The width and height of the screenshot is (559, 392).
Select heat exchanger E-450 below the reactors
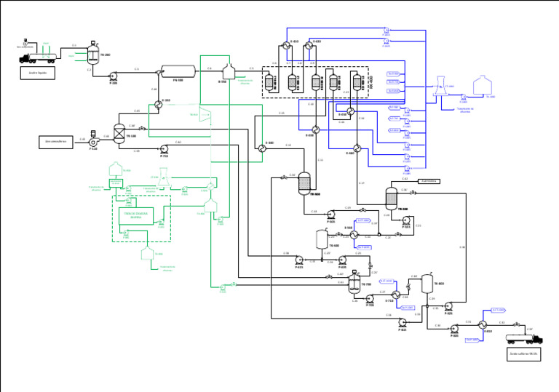click(350, 111)
